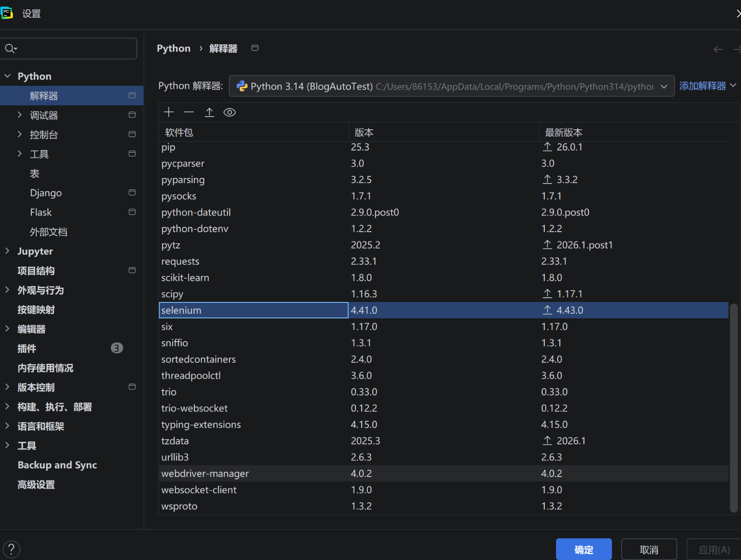Click the project icon on 版本控制 row
Screen dimensions: 741x560
click(132, 387)
